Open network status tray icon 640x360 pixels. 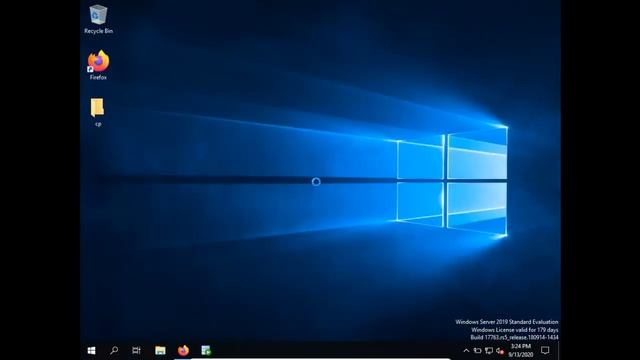pyautogui.click(x=489, y=351)
